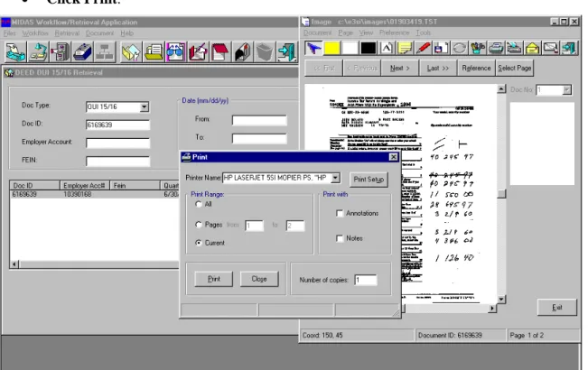Open the Preference menu in Image window
The image size is (588, 370).
point(394,32)
